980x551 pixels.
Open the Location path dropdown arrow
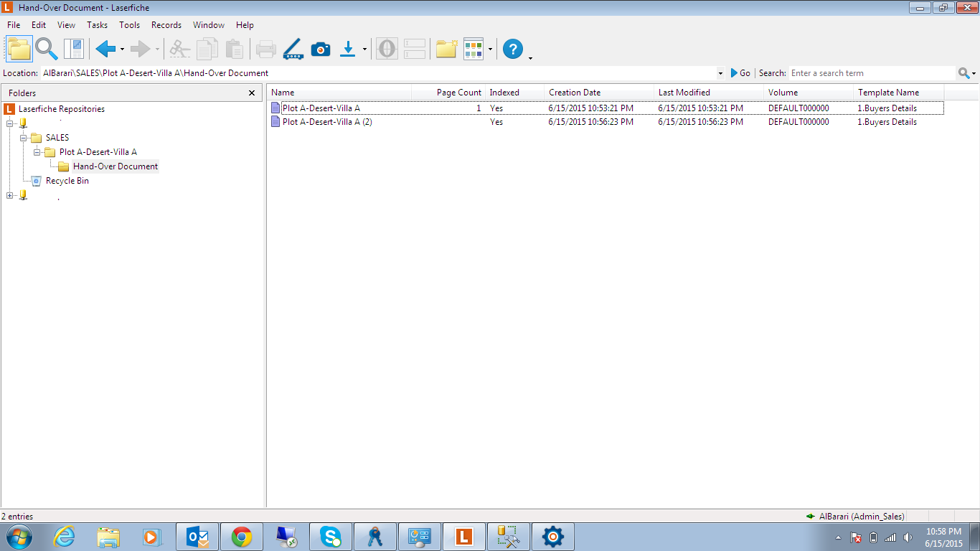(x=720, y=73)
